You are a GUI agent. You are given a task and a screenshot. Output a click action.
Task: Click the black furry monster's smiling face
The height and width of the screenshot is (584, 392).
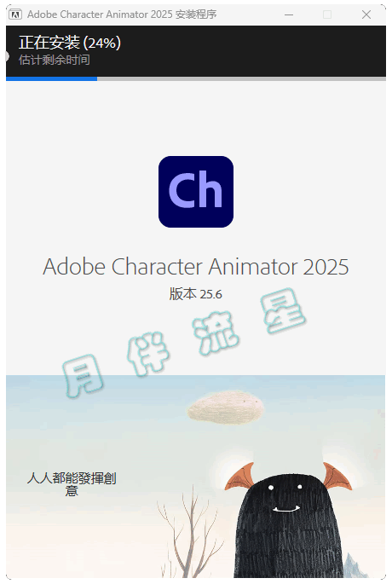tap(285, 497)
